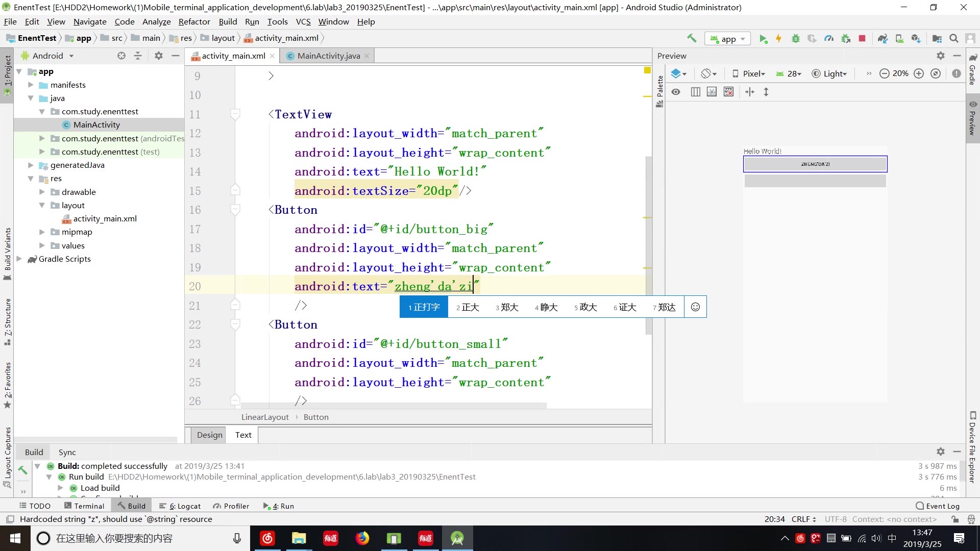Sync project with Gradle files icon

coord(883,39)
